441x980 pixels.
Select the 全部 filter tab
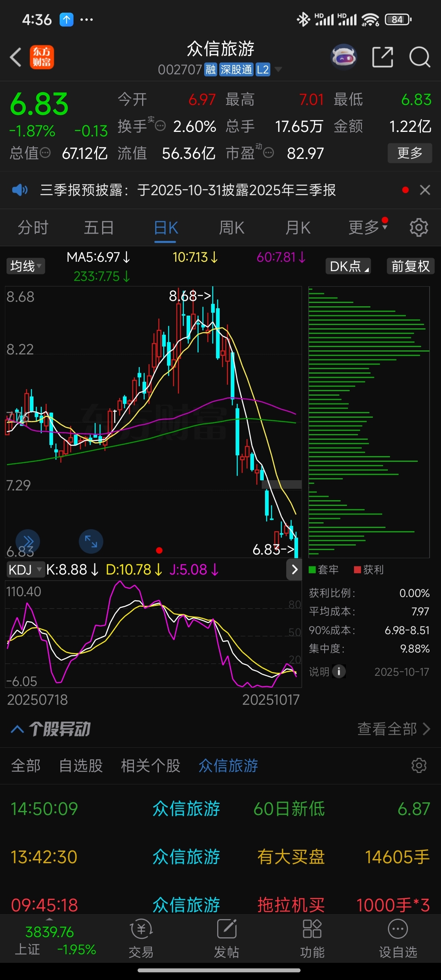26,766
